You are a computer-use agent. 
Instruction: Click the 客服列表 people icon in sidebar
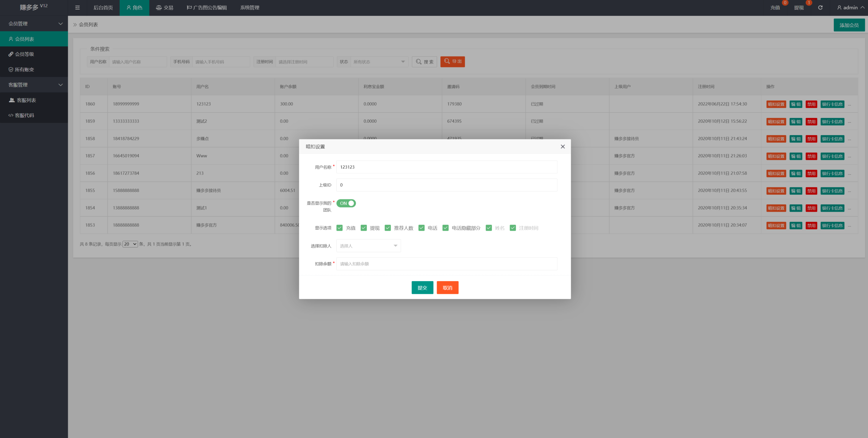pos(12,100)
